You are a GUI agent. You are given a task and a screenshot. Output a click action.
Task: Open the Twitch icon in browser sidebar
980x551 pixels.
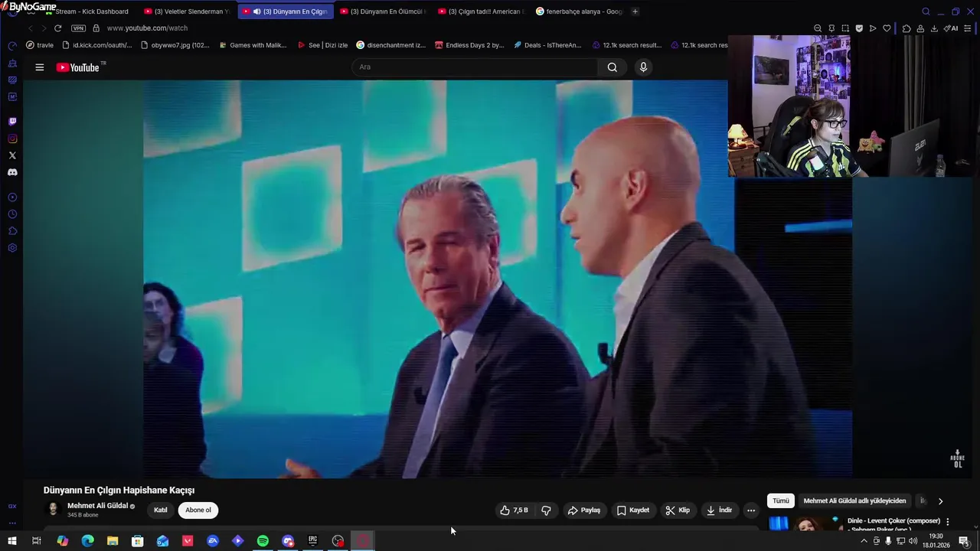click(x=12, y=122)
